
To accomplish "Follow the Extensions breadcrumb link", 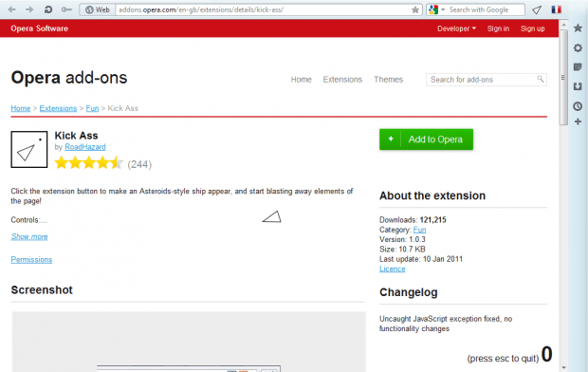I will 58,108.
